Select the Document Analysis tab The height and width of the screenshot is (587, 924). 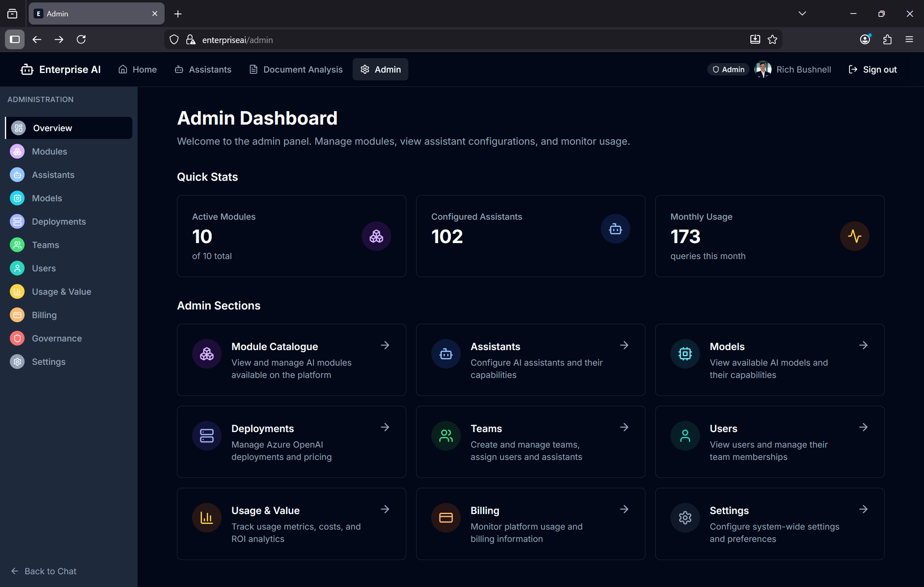point(296,69)
